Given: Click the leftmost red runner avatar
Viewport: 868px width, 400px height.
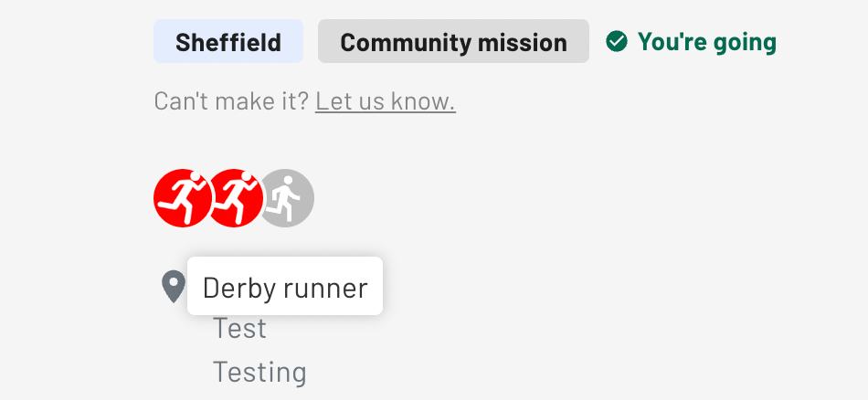Looking at the screenshot, I should [181, 197].
